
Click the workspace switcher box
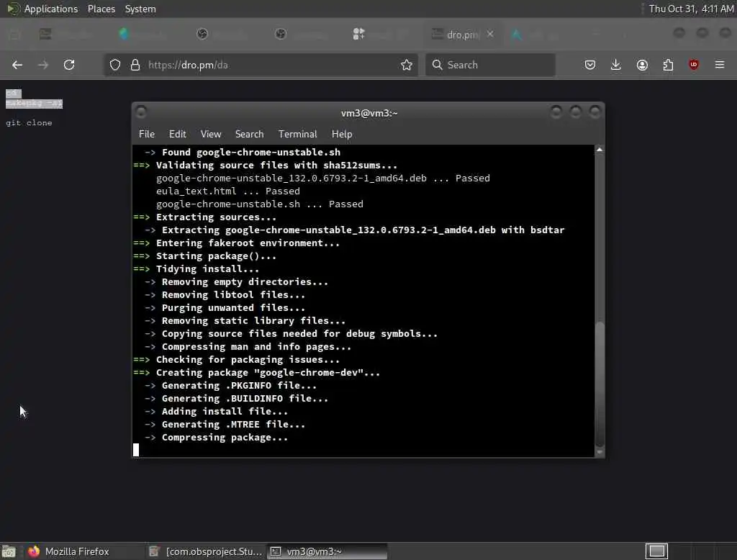point(656,551)
